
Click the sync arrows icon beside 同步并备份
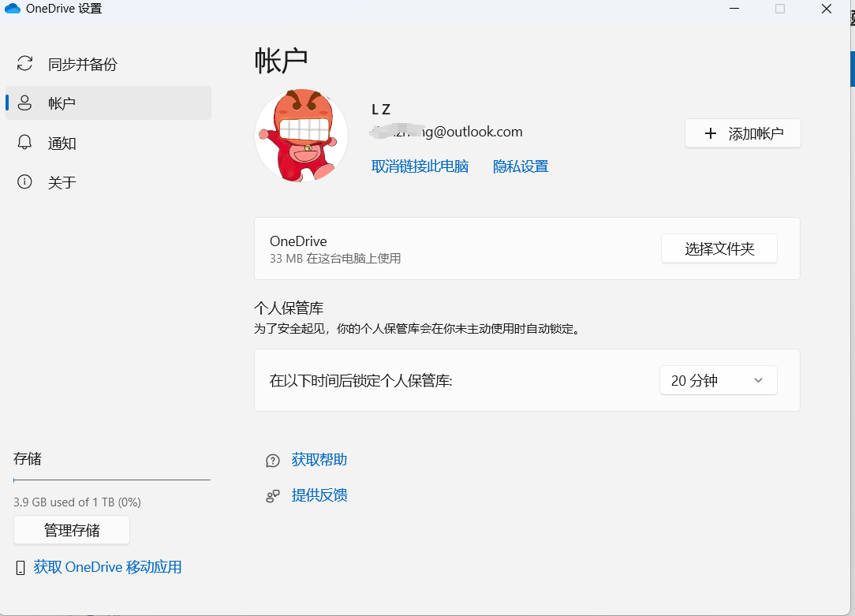click(24, 63)
